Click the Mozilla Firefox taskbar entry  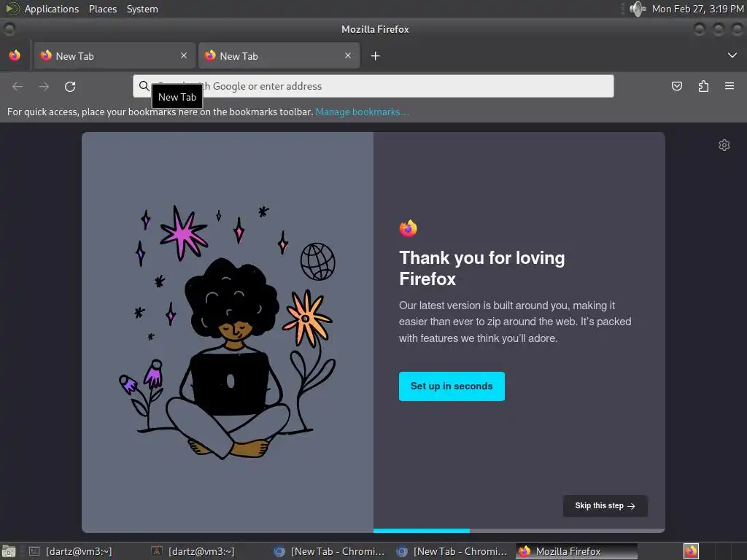pos(576,551)
